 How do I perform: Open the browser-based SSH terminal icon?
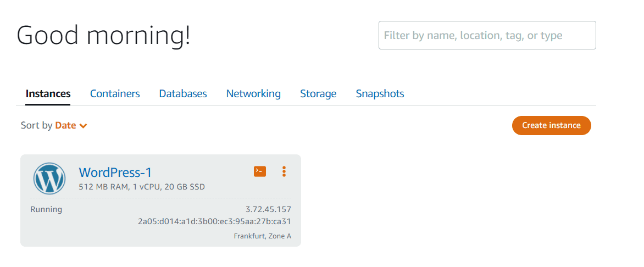click(x=260, y=171)
